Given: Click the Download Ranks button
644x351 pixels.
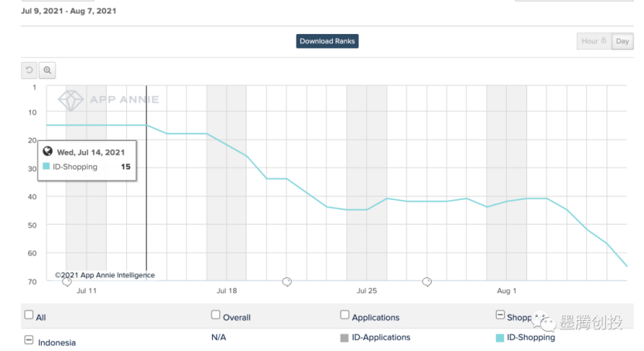Looking at the screenshot, I should (x=327, y=41).
